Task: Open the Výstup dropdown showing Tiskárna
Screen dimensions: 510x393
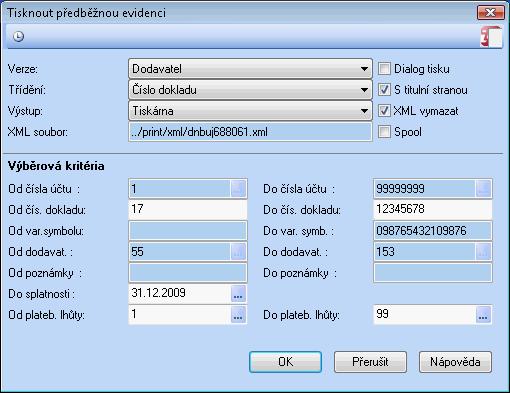Action: [250, 111]
